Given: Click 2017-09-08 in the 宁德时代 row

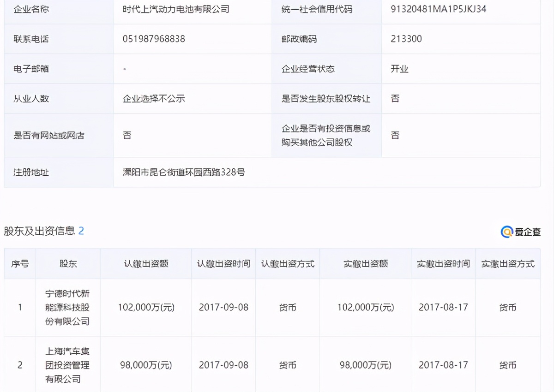Looking at the screenshot, I should 223,308.
